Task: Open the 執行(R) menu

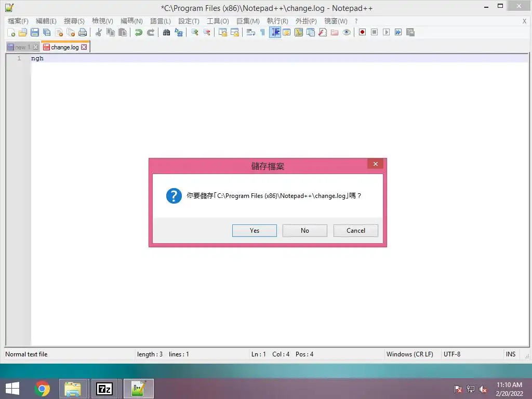Action: [x=277, y=21]
